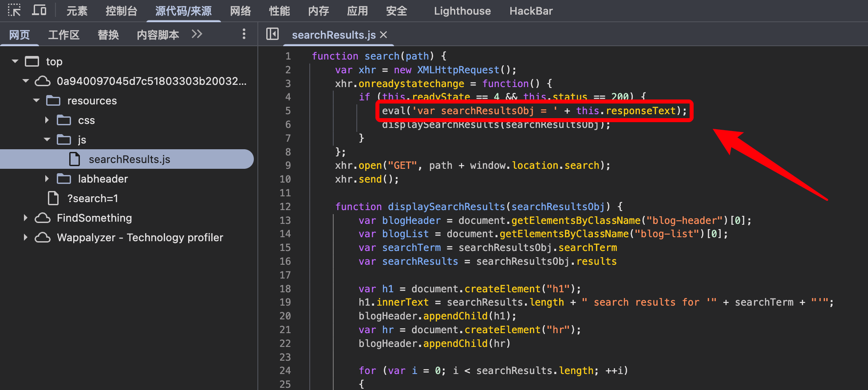This screenshot has height=390, width=868.
Task: Select the 工作区 navigator tab
Action: point(63,35)
